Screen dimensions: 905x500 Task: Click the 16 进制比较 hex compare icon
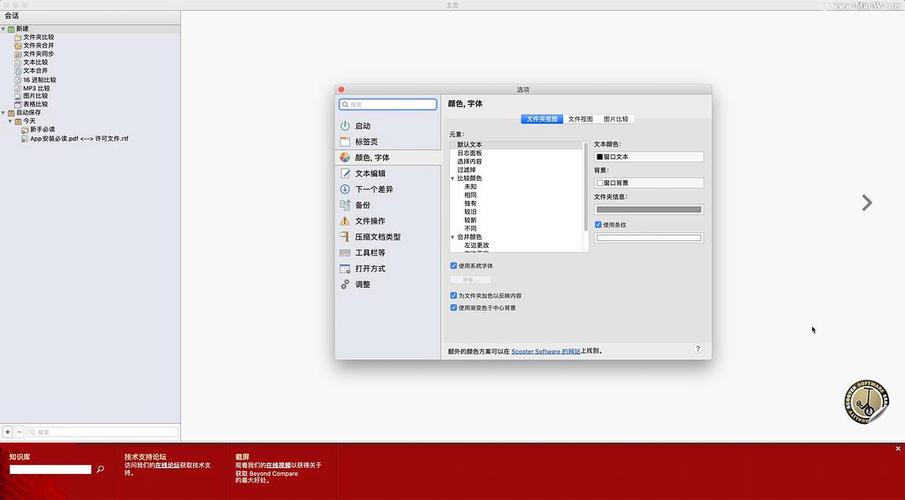(18, 80)
